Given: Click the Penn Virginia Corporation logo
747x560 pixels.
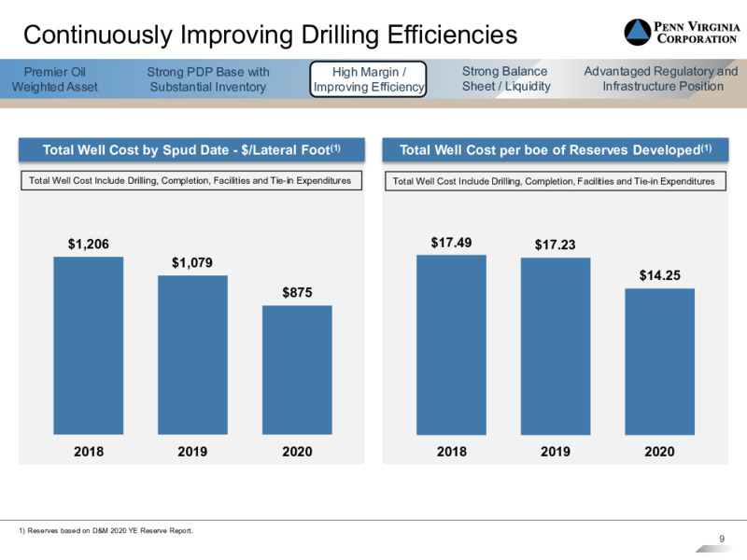Looking at the screenshot, I should [683, 33].
